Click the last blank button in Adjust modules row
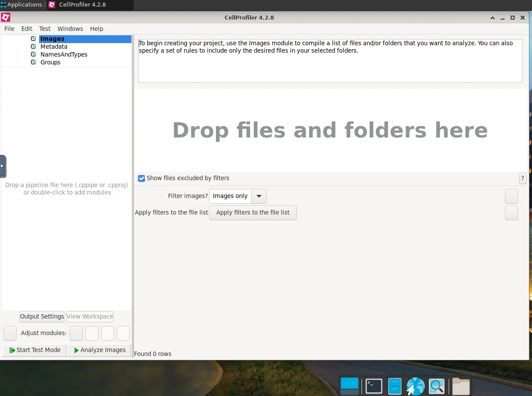The width and height of the screenshot is (532, 396). click(123, 333)
